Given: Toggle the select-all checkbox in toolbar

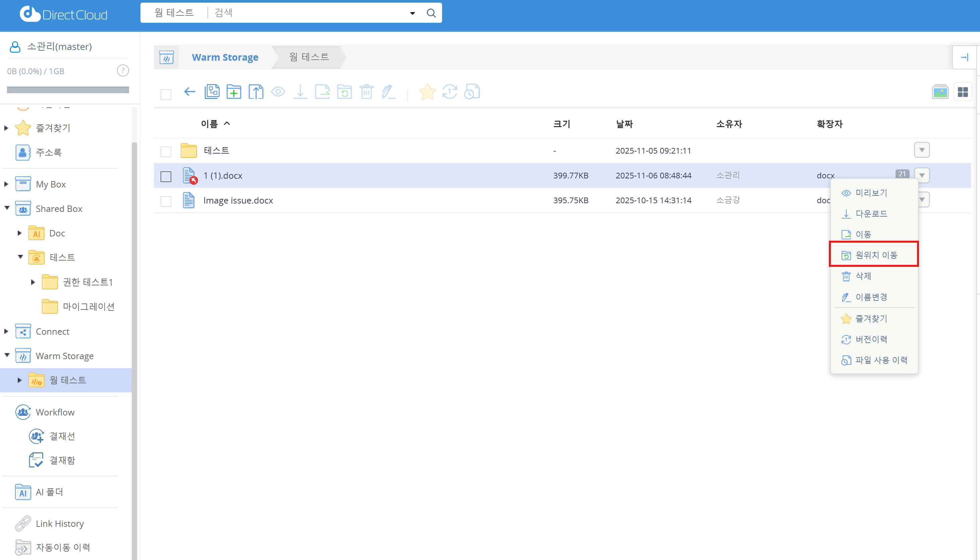Looking at the screenshot, I should tap(166, 94).
